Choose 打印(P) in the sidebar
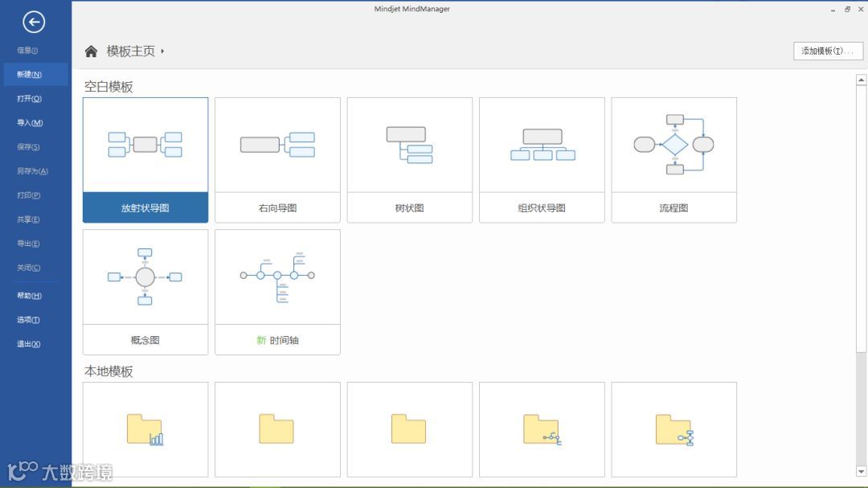 (28, 195)
